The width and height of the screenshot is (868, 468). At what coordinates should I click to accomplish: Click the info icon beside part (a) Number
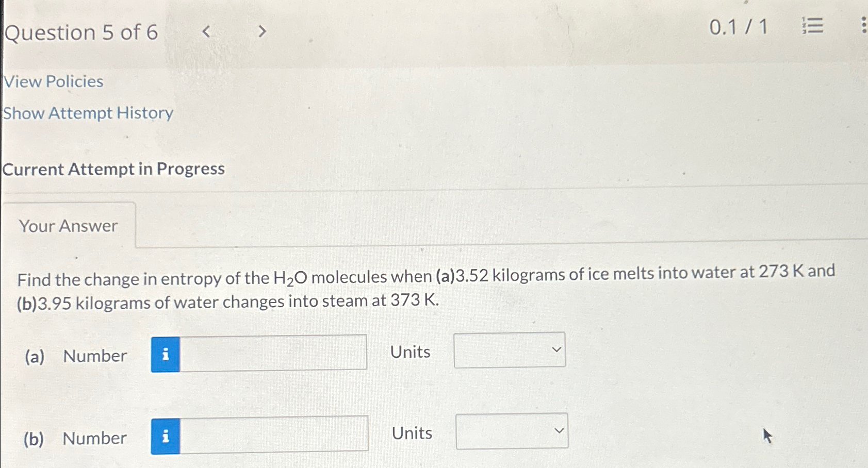(165, 355)
